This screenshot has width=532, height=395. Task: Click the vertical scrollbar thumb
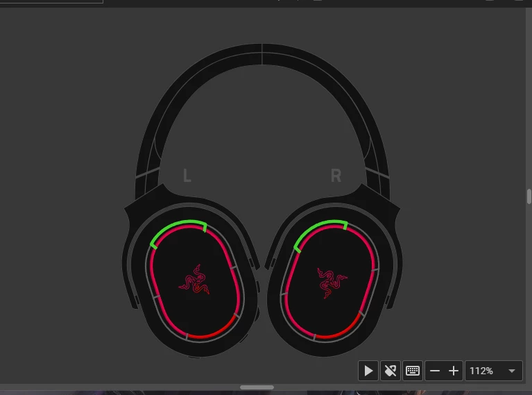529,196
